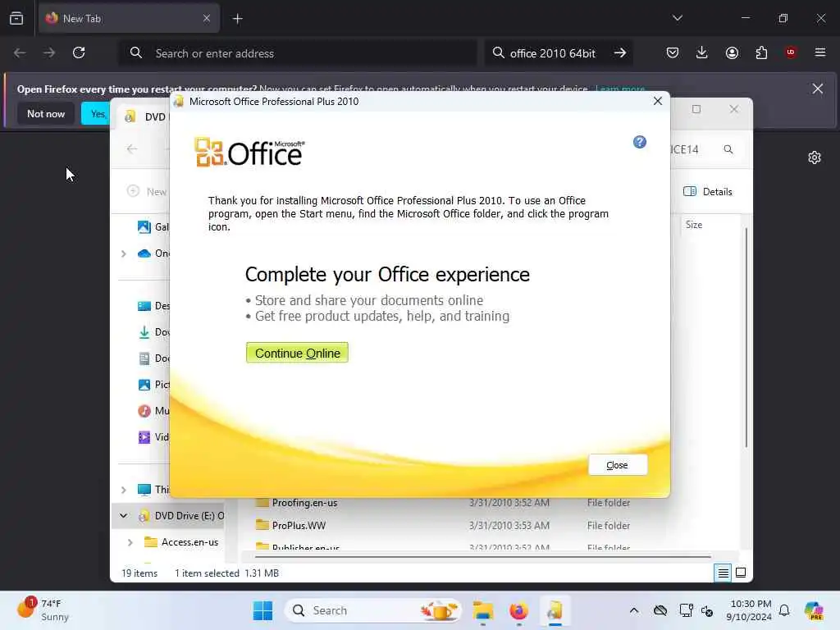The image size is (840, 630).
Task: Switch Explorer to large thumbnails view
Action: (741, 573)
